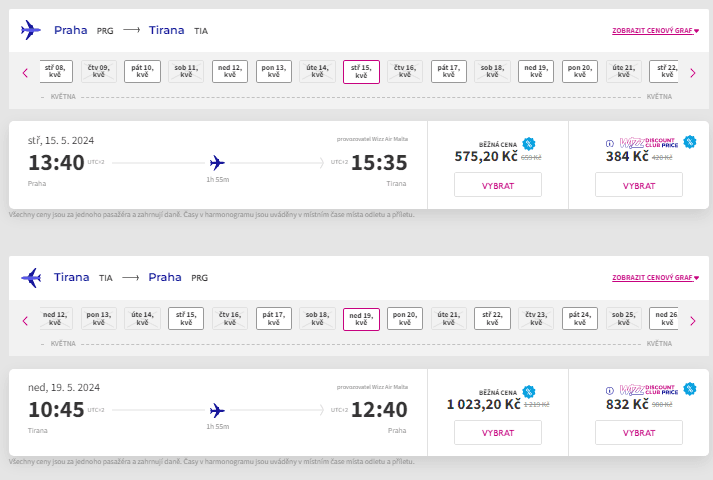Click the discount badge next to 384 Kč club price

point(690,142)
